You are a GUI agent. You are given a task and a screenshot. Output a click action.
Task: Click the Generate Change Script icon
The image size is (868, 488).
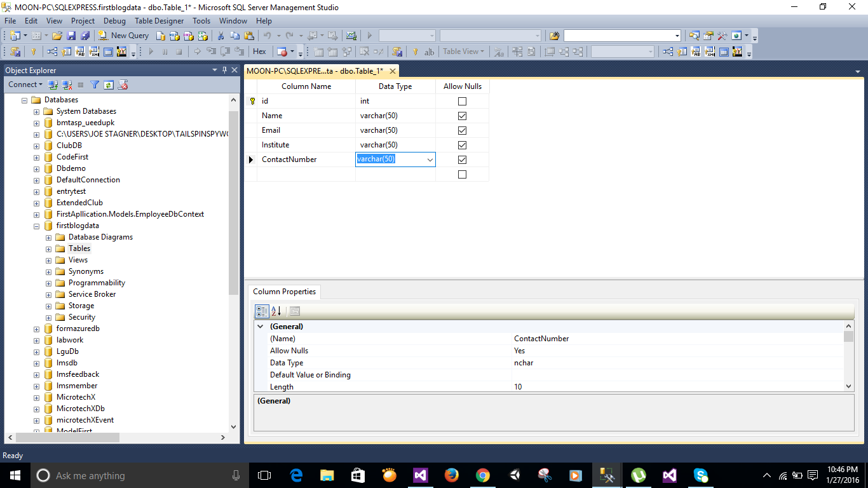(x=15, y=51)
